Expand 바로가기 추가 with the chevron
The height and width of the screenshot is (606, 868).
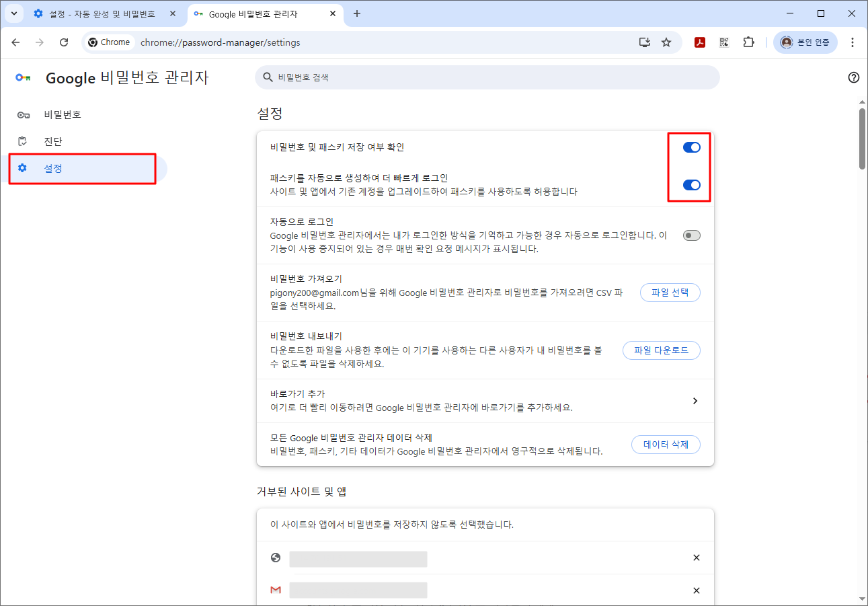695,401
